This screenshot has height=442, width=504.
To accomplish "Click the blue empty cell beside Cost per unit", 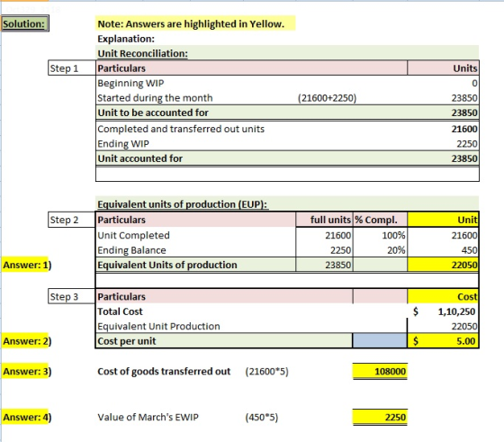I will (x=380, y=341).
